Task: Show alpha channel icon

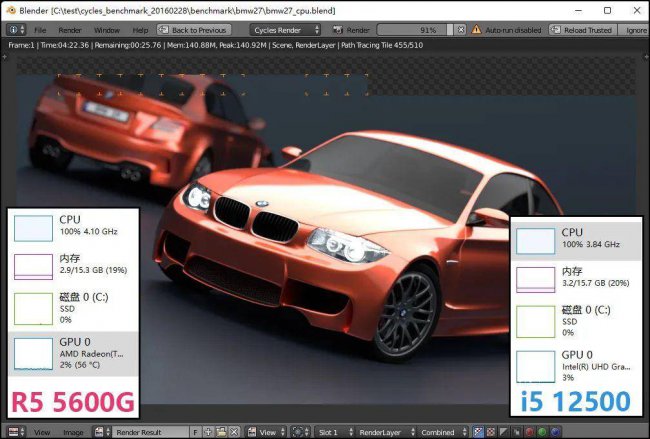Action: pos(504,432)
